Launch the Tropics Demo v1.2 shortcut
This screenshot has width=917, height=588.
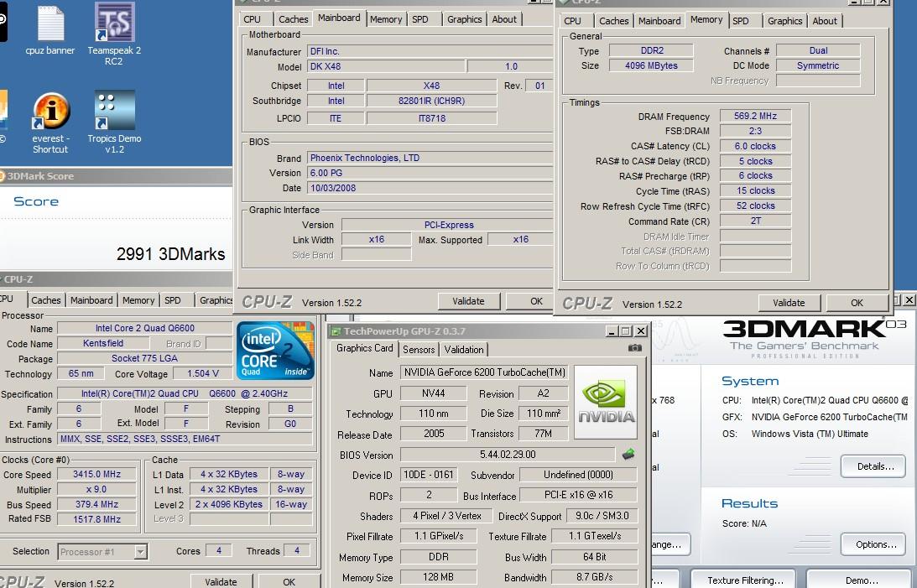(114, 122)
